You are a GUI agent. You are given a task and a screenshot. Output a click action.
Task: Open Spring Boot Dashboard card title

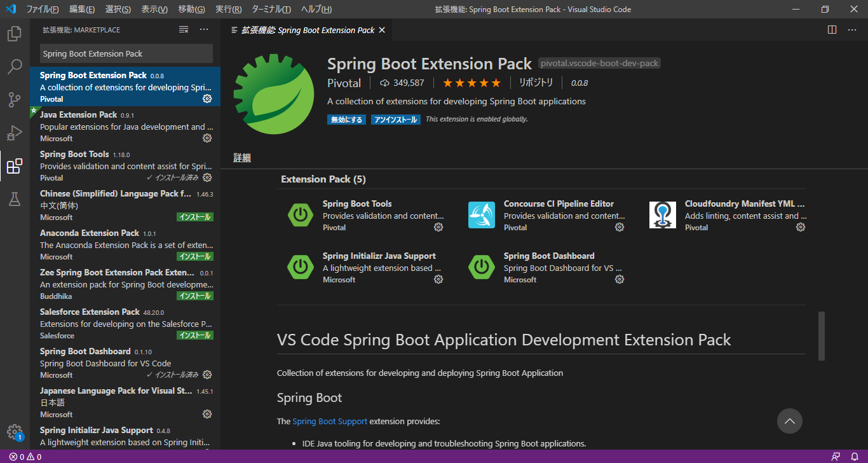click(549, 256)
